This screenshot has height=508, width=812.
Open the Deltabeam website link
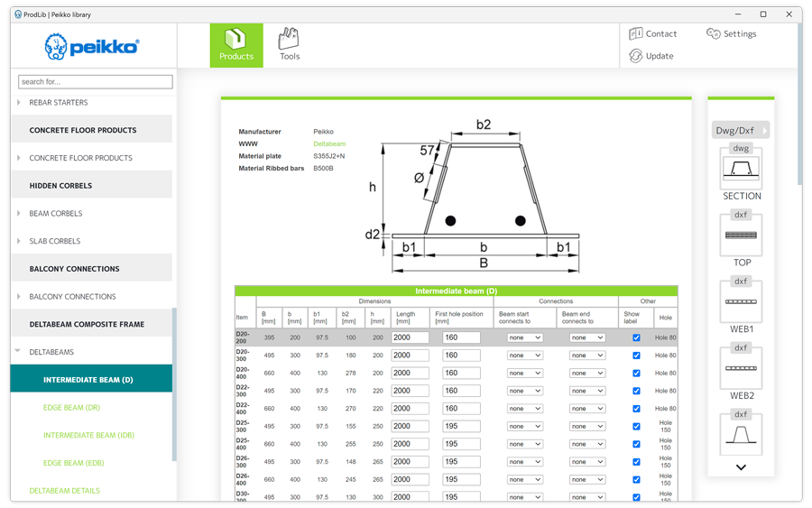pyautogui.click(x=329, y=144)
